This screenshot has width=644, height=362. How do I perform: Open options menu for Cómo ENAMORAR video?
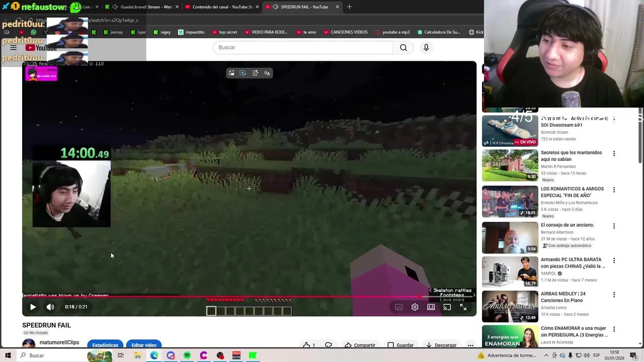click(x=614, y=329)
